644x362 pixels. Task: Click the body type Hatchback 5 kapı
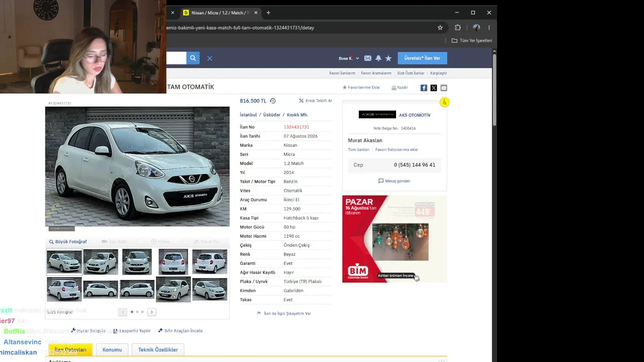(301, 218)
